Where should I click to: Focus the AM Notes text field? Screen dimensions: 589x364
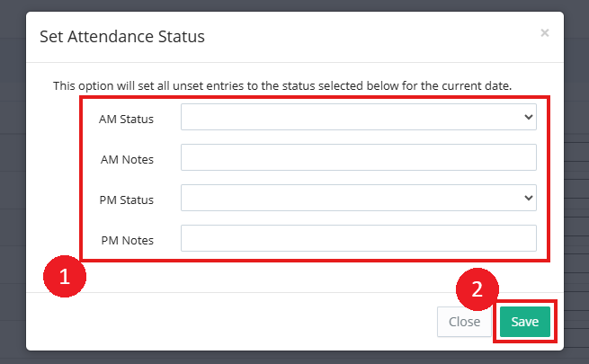358,157
